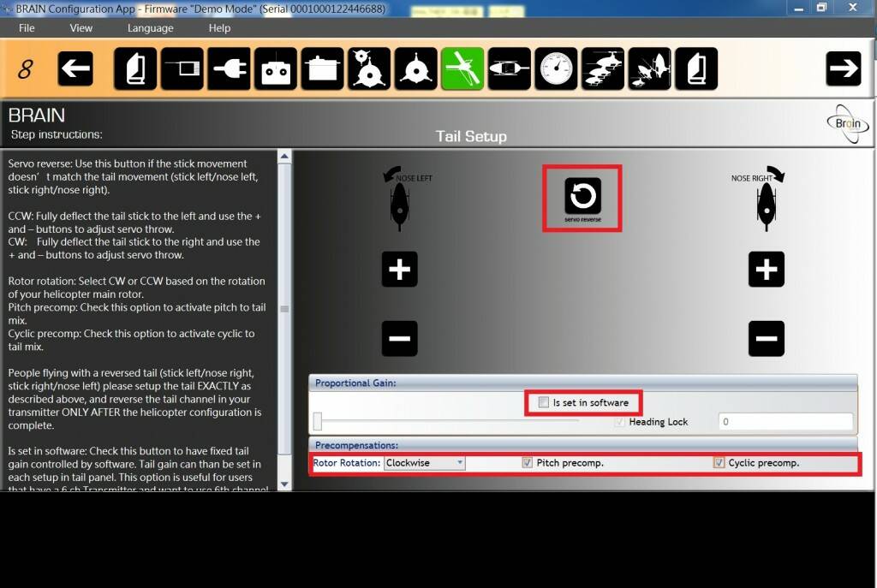The height and width of the screenshot is (588, 877).
Task: Click the Nose Left helicopter icon
Action: 399,205
